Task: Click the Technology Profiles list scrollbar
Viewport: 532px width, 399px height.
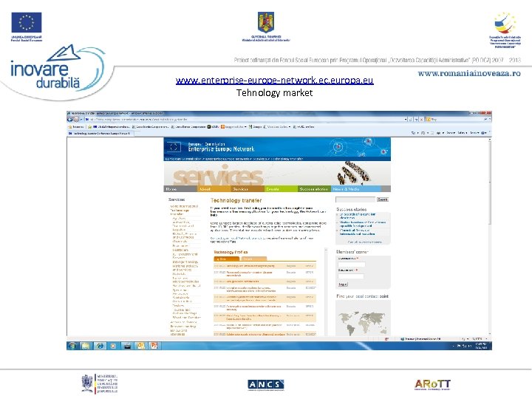Action: click(x=326, y=292)
